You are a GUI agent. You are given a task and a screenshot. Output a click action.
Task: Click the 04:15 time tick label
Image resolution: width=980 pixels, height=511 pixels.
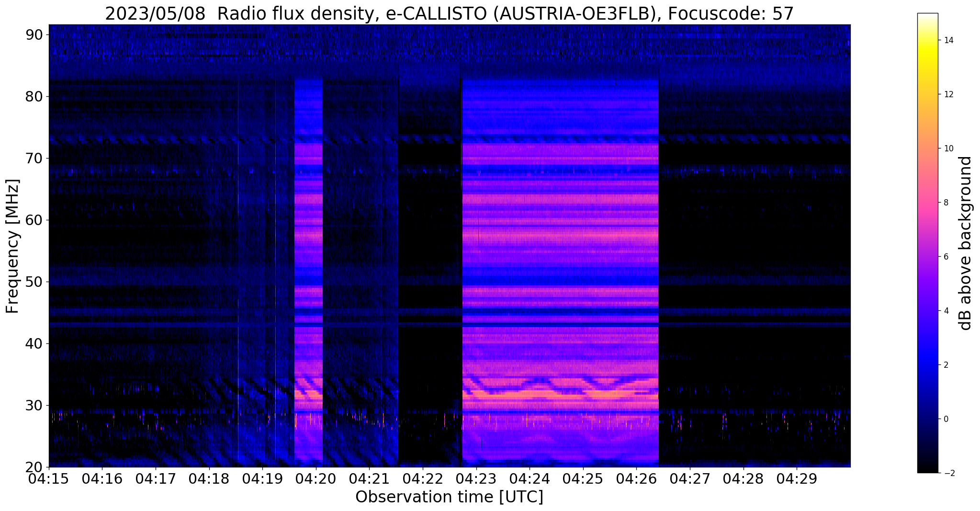point(49,479)
